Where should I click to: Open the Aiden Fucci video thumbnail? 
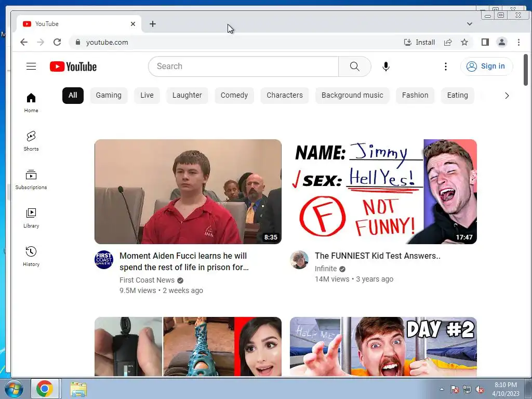click(x=188, y=191)
